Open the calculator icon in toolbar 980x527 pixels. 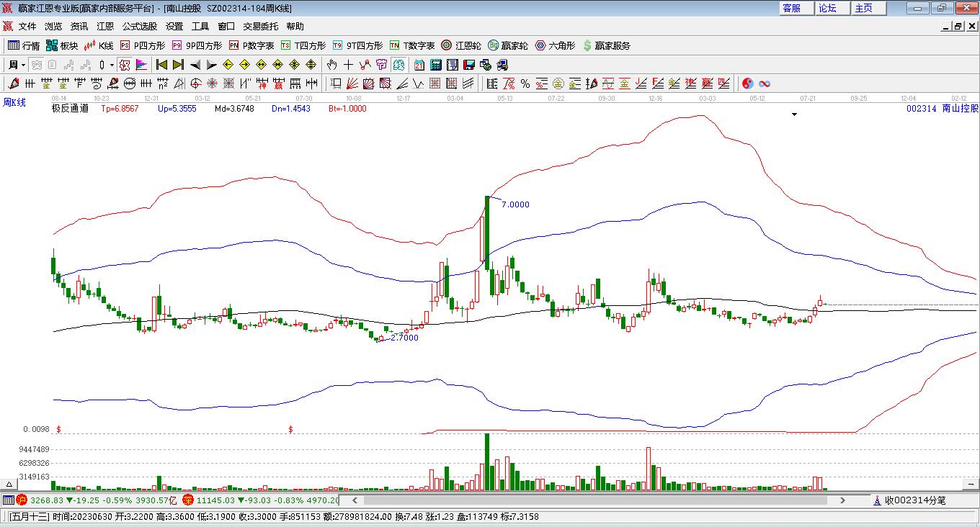(x=435, y=65)
